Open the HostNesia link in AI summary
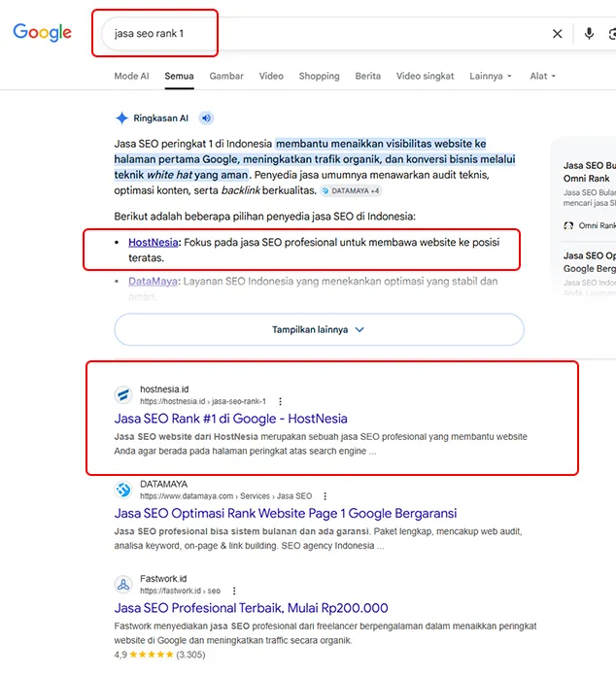The width and height of the screenshot is (616, 676). coord(154,242)
